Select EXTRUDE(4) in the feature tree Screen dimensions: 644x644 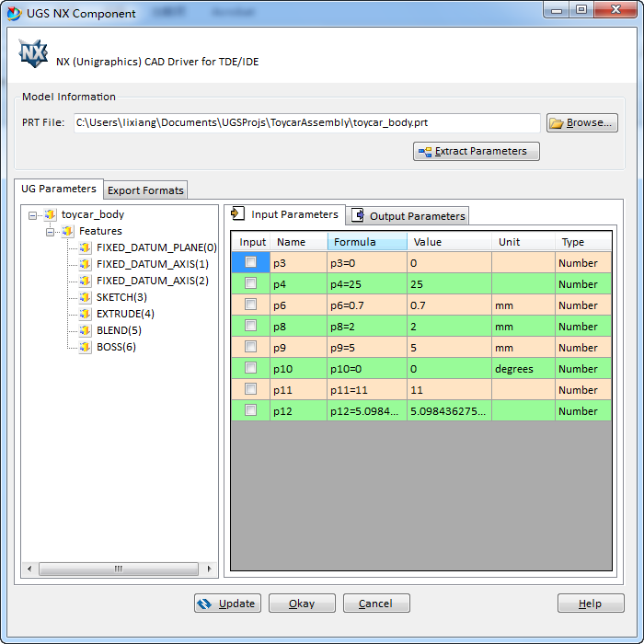pyautogui.click(x=125, y=314)
